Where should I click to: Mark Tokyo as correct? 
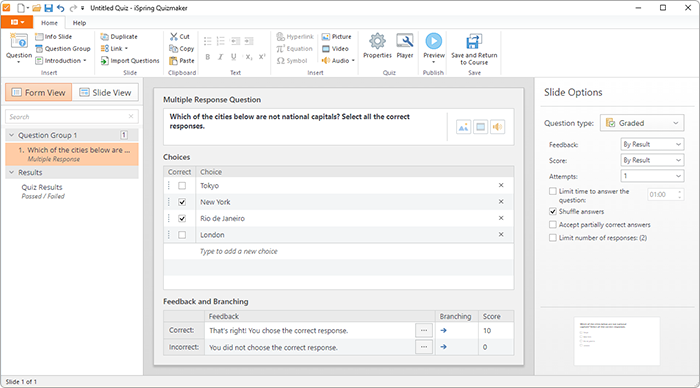(182, 186)
